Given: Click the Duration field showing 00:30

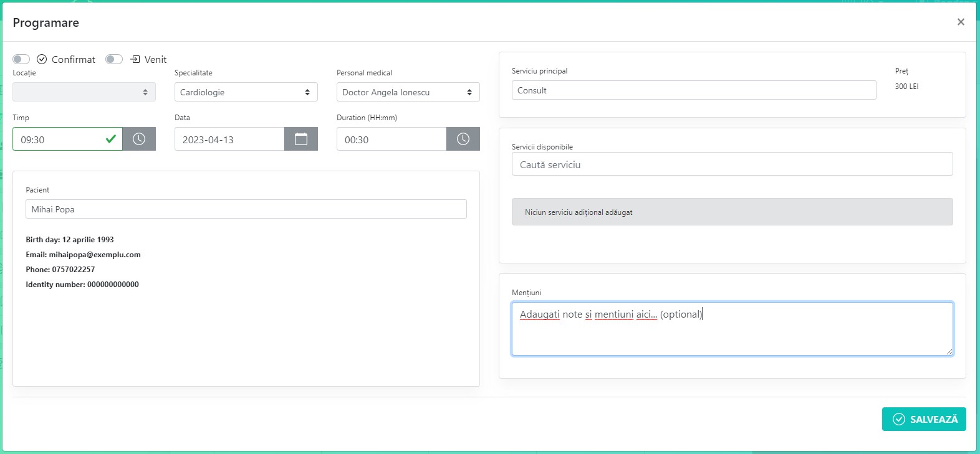Looking at the screenshot, I should click(392, 140).
